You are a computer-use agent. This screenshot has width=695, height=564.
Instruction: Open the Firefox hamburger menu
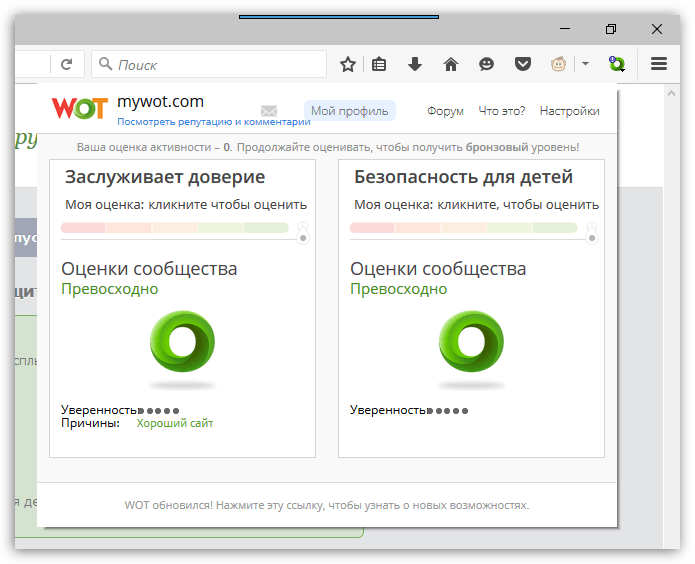click(659, 64)
